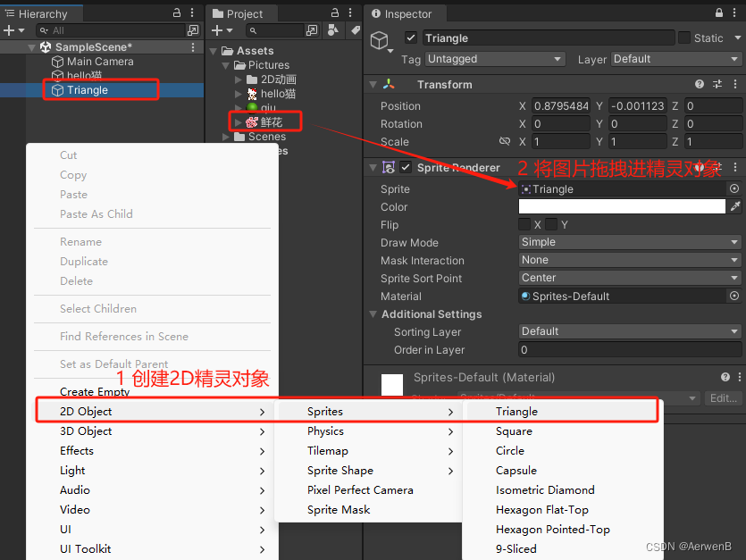The image size is (746, 560).
Task: Click the Project create plus button
Action: pyautogui.click(x=217, y=30)
